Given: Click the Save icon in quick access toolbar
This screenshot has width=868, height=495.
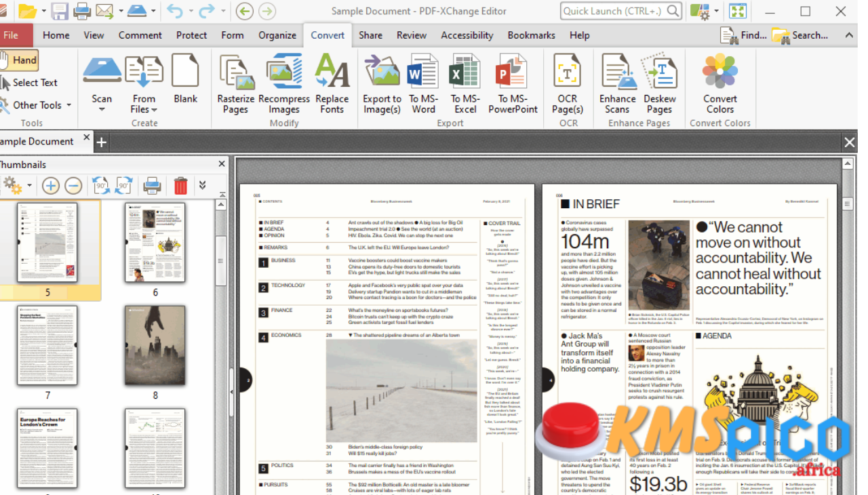Looking at the screenshot, I should (60, 11).
